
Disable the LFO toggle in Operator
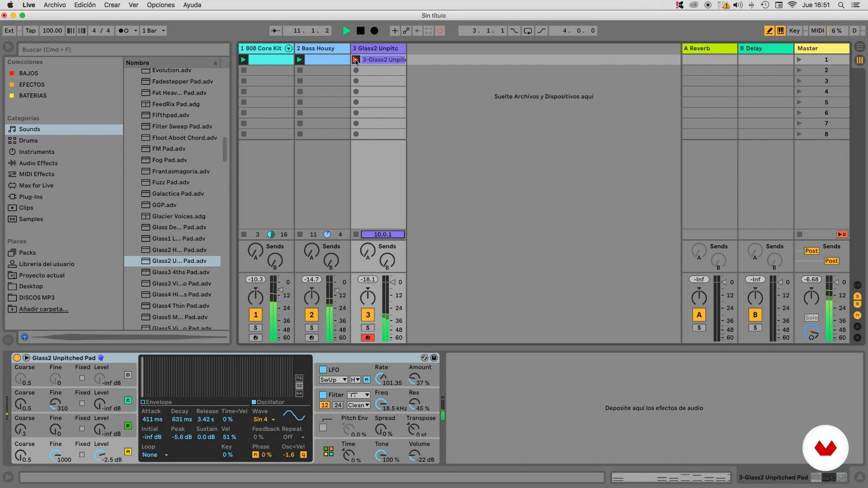point(323,370)
